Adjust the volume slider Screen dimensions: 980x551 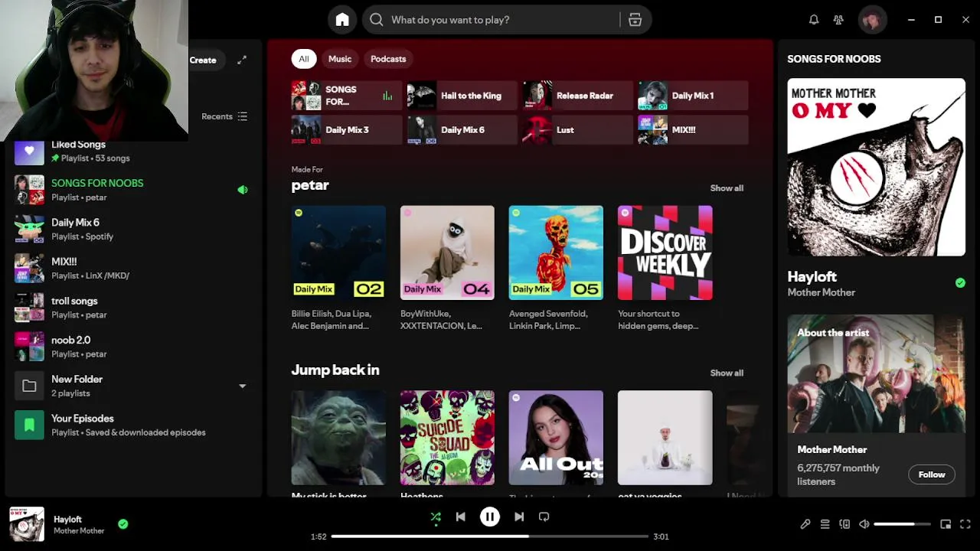tap(902, 524)
